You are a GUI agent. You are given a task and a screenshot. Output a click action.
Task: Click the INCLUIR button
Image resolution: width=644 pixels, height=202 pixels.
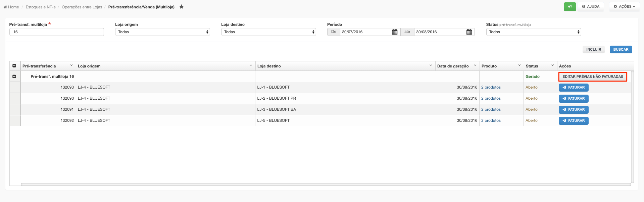point(594,50)
